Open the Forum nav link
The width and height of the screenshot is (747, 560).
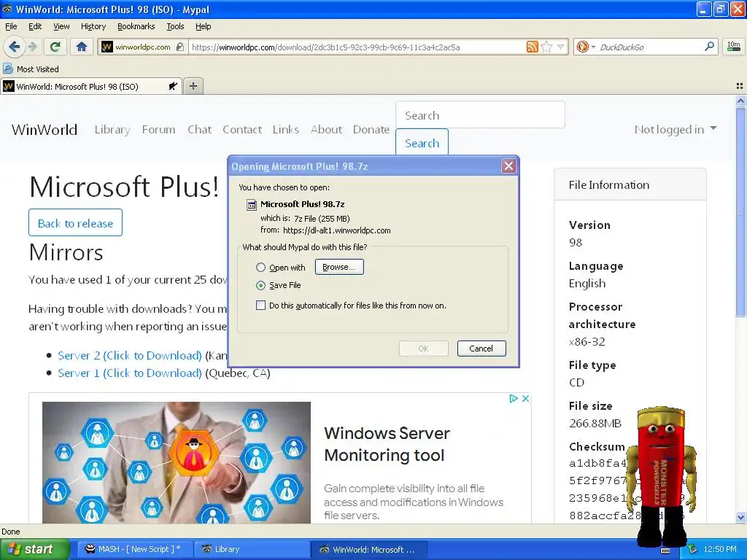(x=158, y=130)
